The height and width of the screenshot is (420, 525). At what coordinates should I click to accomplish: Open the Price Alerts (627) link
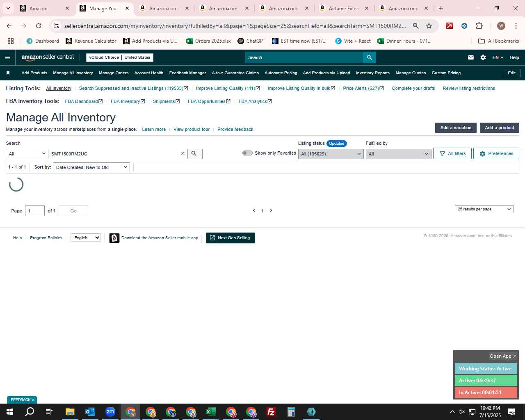pyautogui.click(x=363, y=88)
